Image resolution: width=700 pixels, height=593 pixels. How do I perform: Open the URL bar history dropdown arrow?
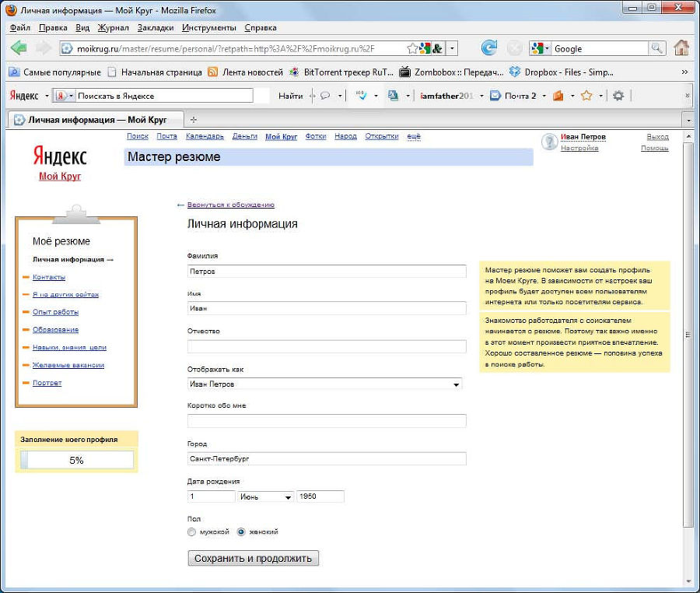(x=453, y=48)
